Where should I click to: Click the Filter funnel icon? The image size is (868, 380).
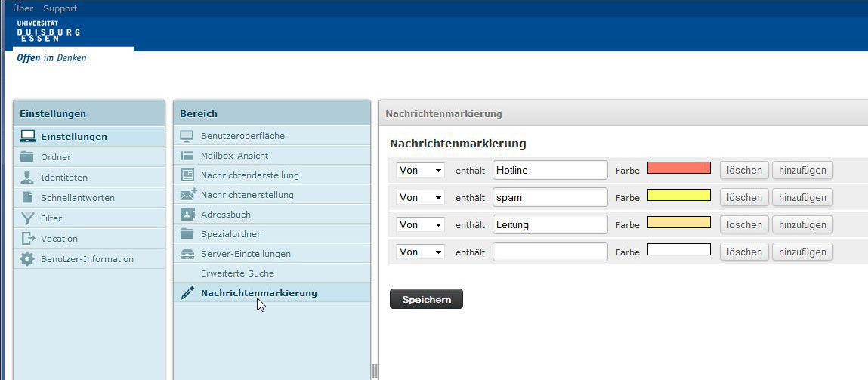(x=28, y=218)
